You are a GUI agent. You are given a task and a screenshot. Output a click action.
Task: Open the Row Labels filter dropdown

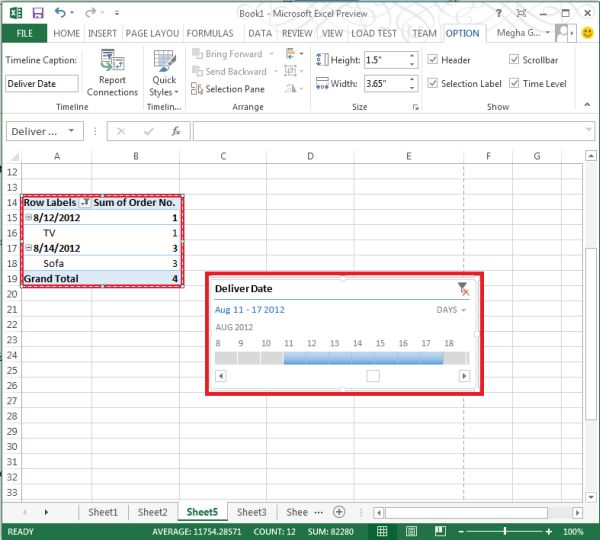85,202
